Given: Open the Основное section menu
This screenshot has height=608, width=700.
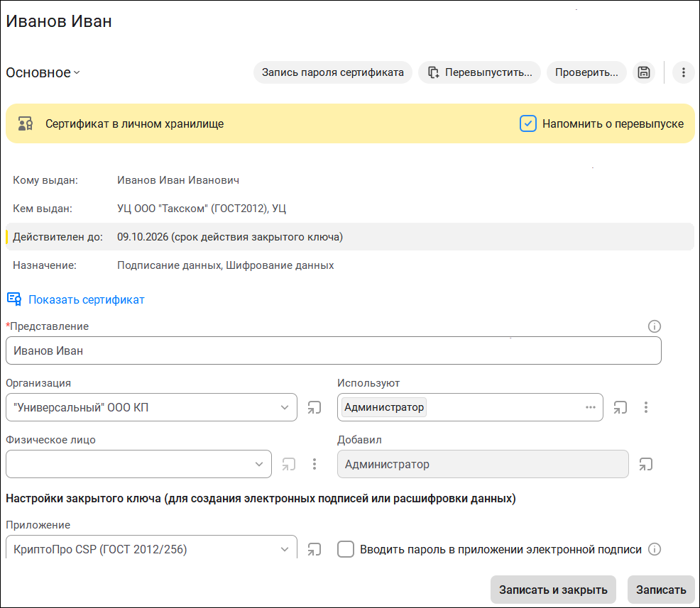Looking at the screenshot, I should [43, 72].
